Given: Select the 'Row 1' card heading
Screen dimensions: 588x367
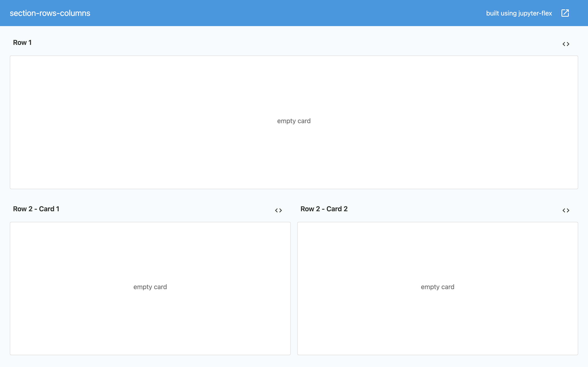Looking at the screenshot, I should [x=22, y=42].
